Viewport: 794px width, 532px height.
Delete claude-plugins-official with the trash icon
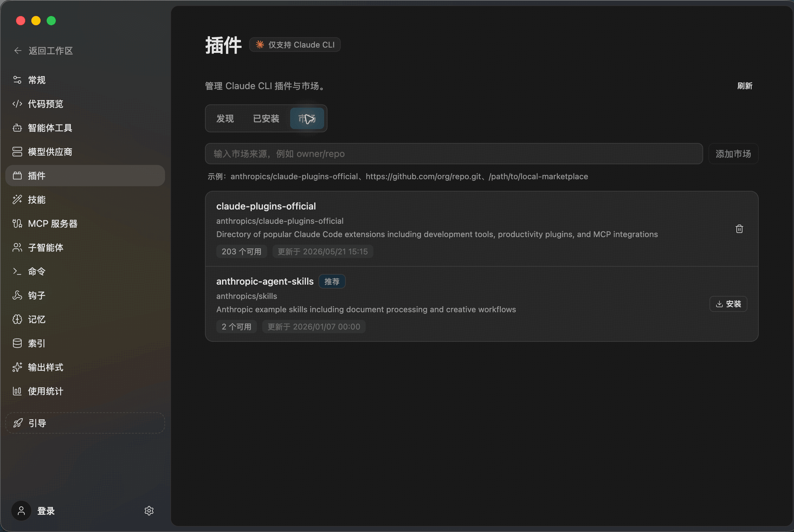click(739, 229)
